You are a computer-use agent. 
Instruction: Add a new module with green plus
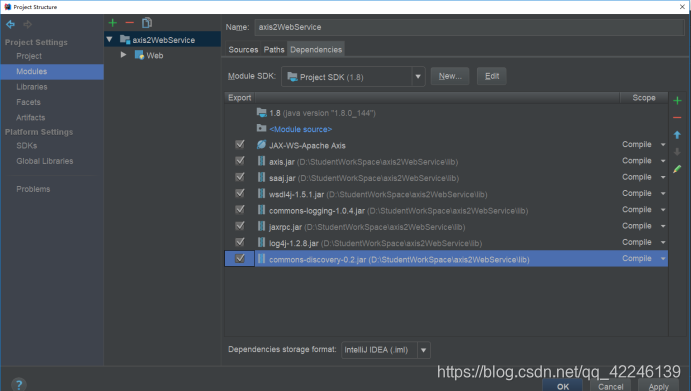coord(113,22)
